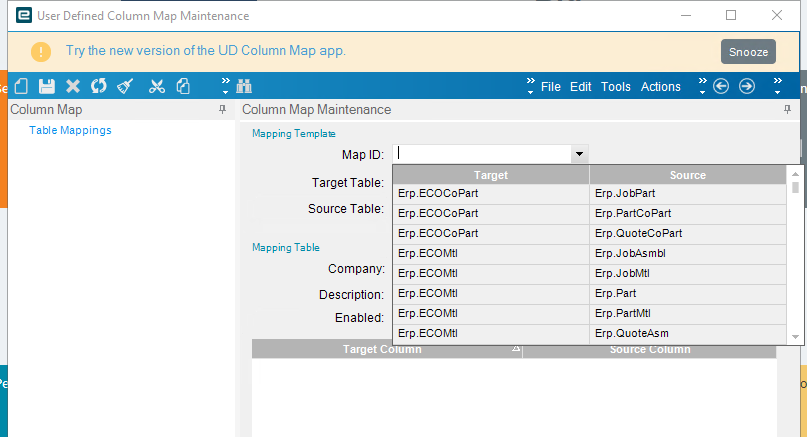Image resolution: width=807 pixels, height=437 pixels.
Task: Click the Cut scissors icon
Action: coord(157,86)
